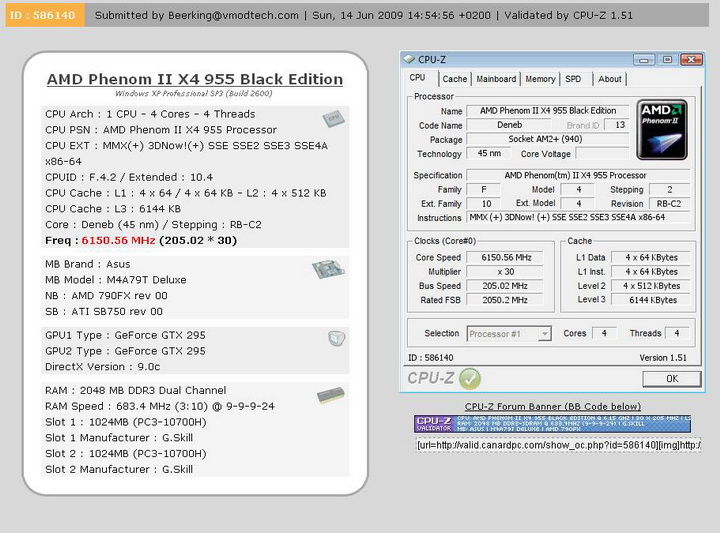
Task: Click the DirectX Version : 9.0c line
Action: [x=103, y=367]
